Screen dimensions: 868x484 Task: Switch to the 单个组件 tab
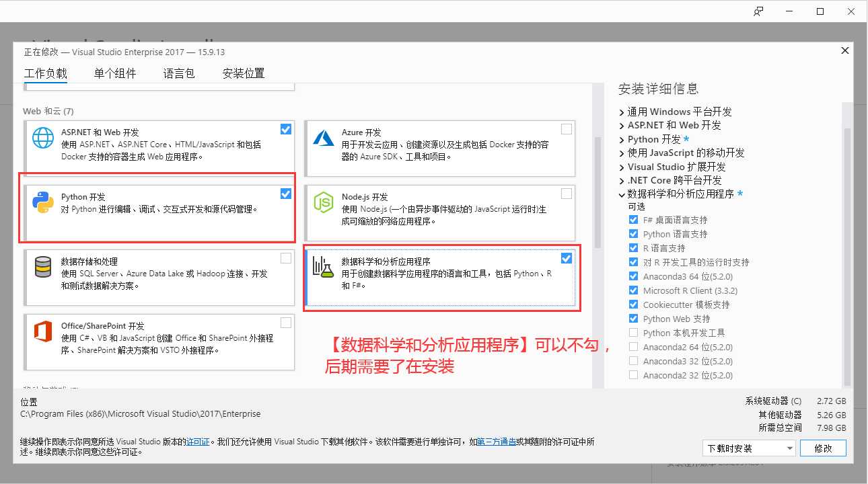coord(115,73)
